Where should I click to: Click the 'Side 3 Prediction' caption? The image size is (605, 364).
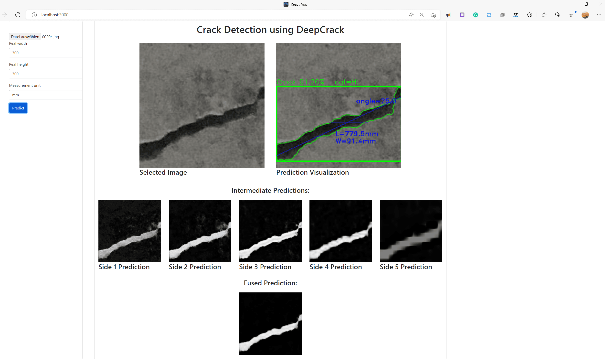point(265,267)
